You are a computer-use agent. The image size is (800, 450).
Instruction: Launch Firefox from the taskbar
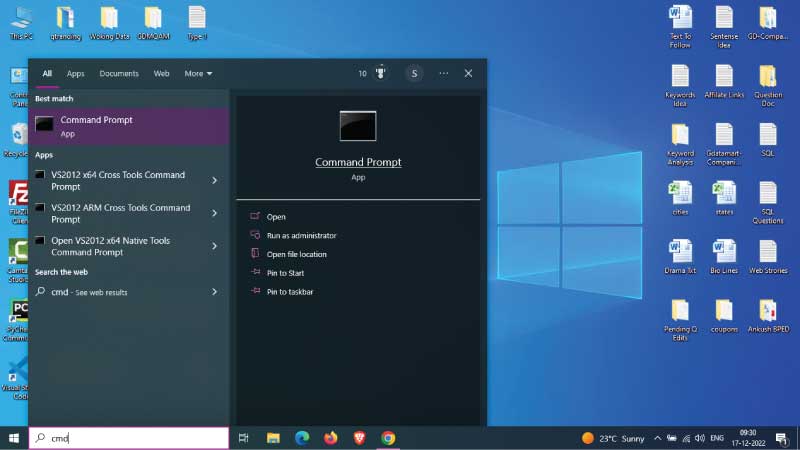coord(331,438)
